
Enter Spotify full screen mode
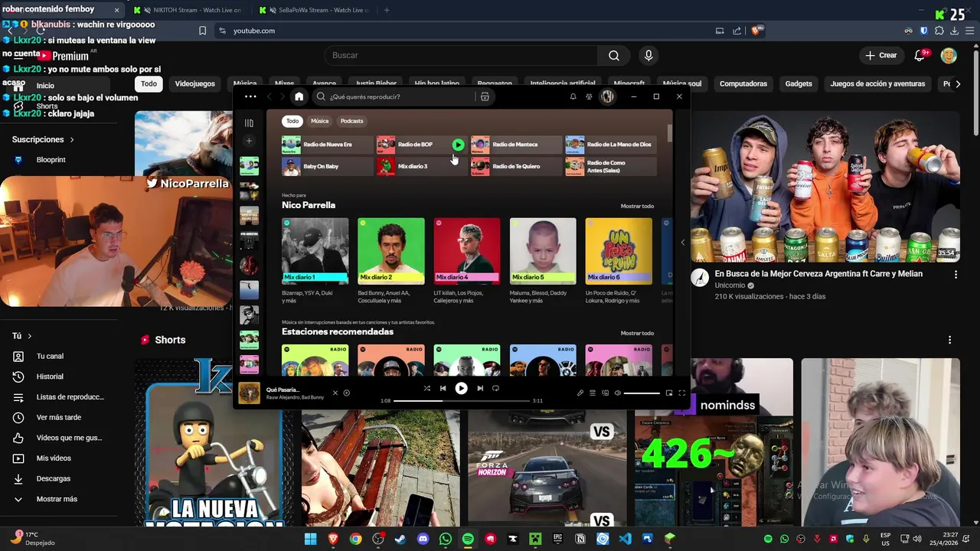pyautogui.click(x=682, y=393)
